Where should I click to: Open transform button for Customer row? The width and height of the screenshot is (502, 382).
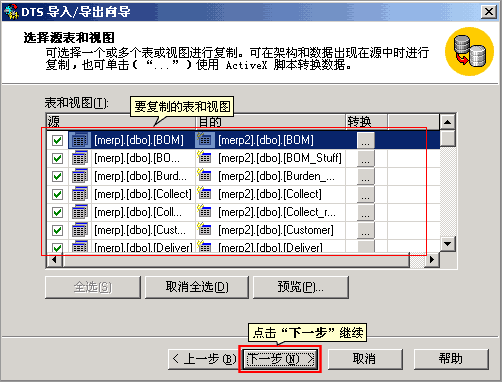[x=366, y=230]
